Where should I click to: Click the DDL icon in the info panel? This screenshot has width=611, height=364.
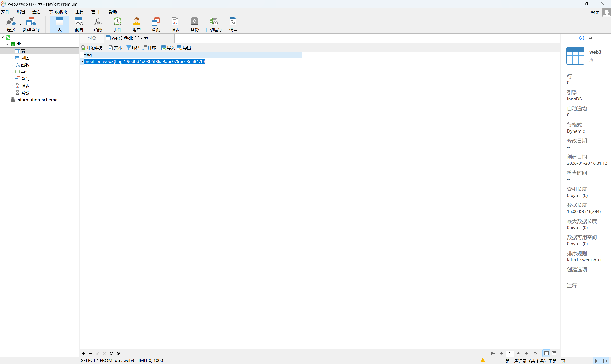[x=590, y=38]
